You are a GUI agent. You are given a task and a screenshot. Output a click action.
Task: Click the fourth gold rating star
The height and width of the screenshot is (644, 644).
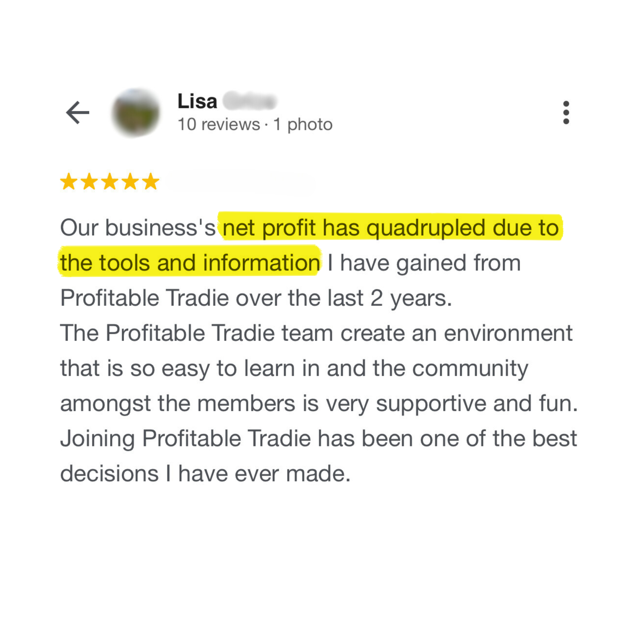(130, 181)
